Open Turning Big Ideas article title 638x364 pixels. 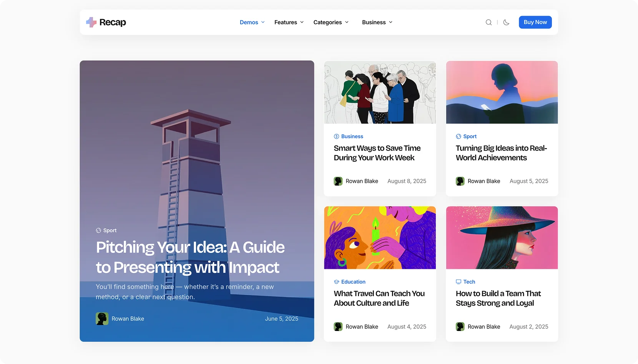[x=501, y=153]
